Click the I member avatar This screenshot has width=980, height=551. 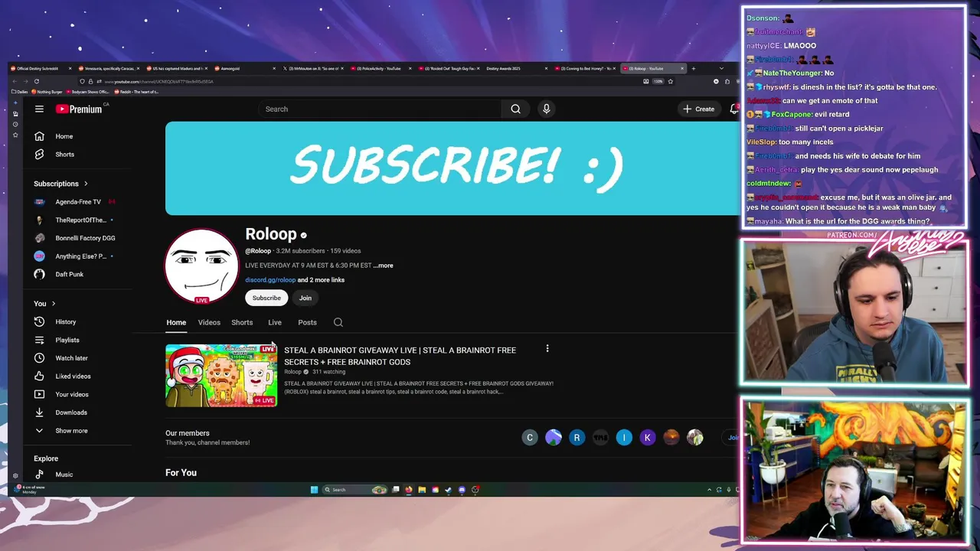tap(624, 438)
